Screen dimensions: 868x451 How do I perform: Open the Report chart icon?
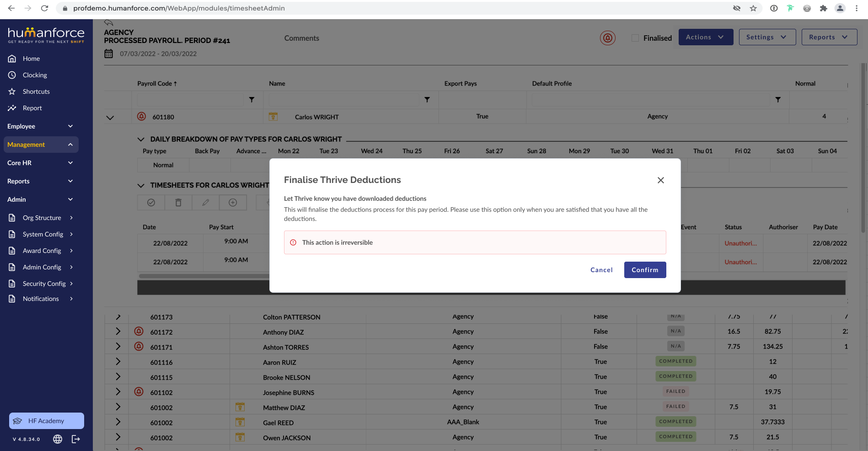[12, 108]
